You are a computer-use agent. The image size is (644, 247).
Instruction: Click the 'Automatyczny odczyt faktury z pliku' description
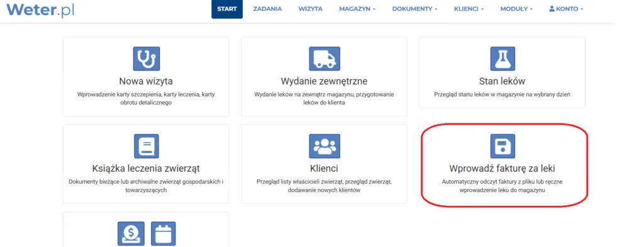point(502,186)
